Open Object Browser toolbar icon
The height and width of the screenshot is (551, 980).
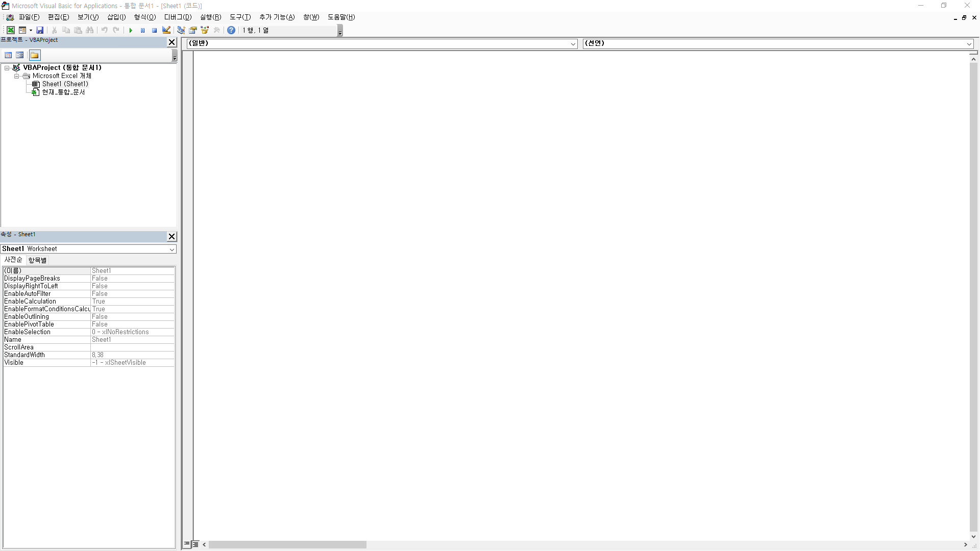pyautogui.click(x=205, y=30)
